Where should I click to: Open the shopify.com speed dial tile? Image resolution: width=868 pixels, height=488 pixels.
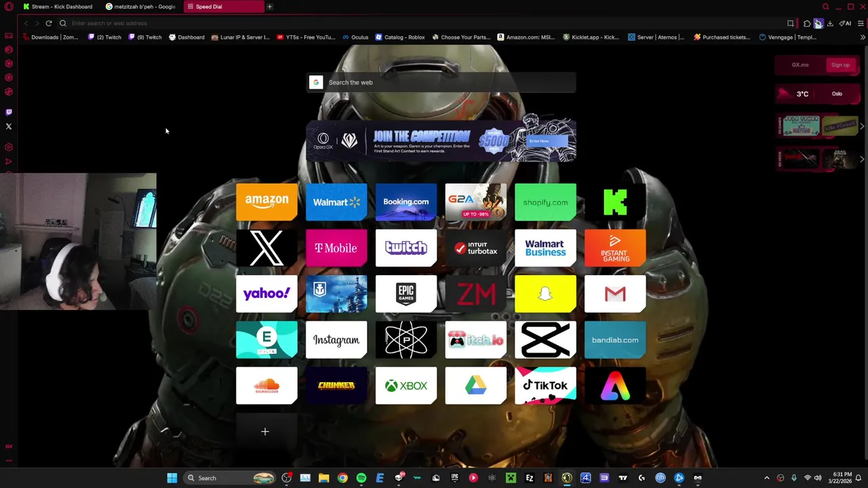click(x=546, y=202)
